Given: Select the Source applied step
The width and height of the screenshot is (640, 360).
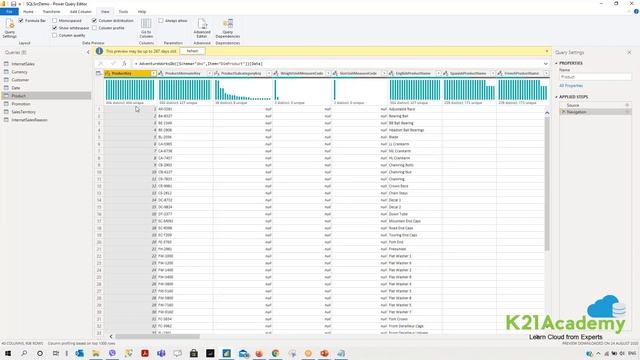Looking at the screenshot, I should point(595,105).
